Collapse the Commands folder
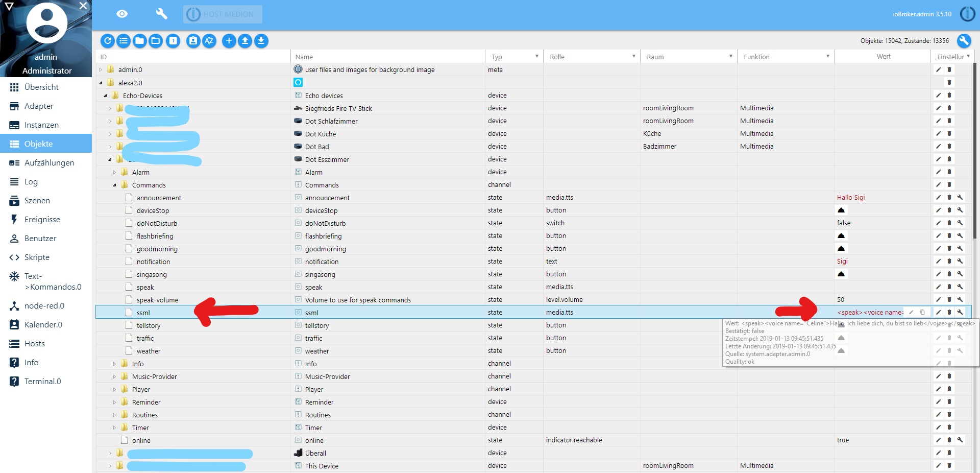This screenshot has width=980, height=473. tap(114, 185)
